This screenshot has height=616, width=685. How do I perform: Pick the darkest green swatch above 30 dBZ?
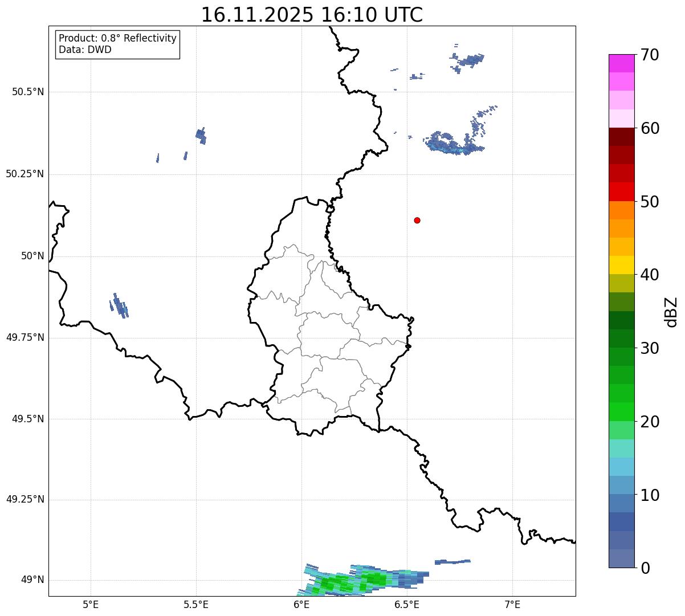621,320
